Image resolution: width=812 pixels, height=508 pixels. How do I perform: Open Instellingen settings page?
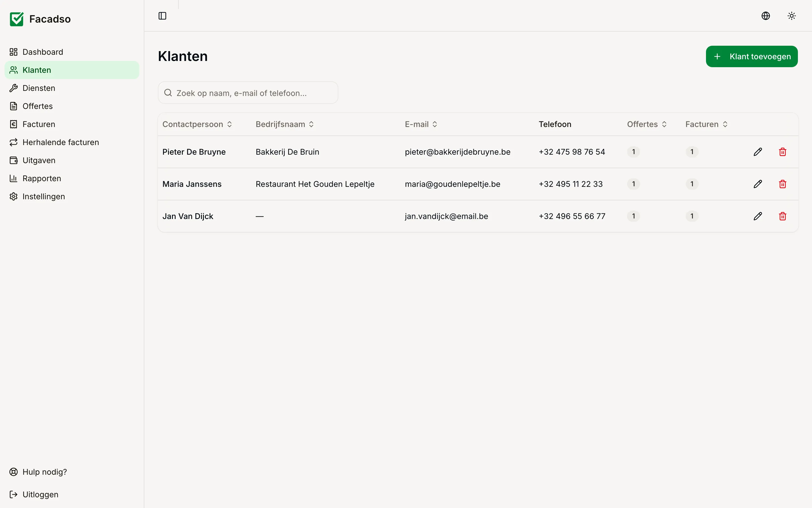(x=72, y=196)
